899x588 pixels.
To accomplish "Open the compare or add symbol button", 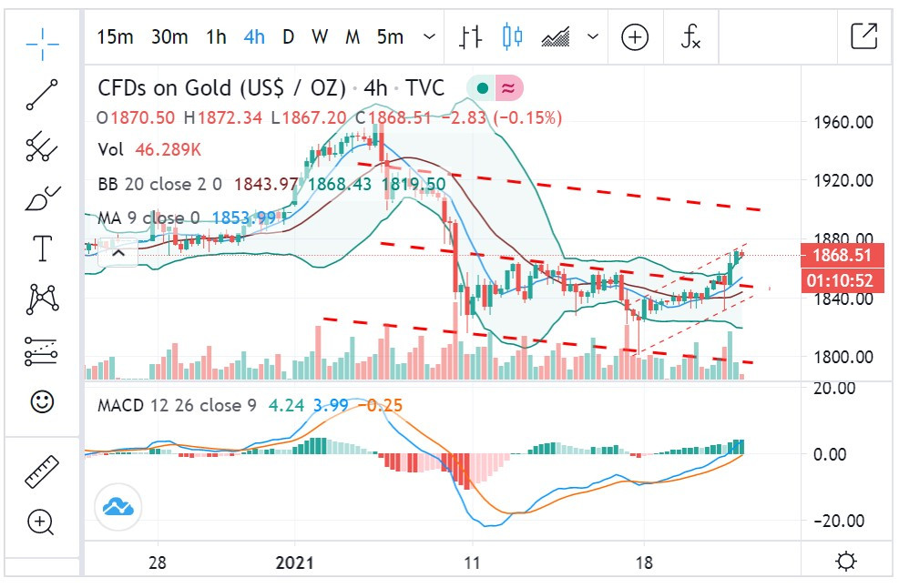I will click(635, 37).
